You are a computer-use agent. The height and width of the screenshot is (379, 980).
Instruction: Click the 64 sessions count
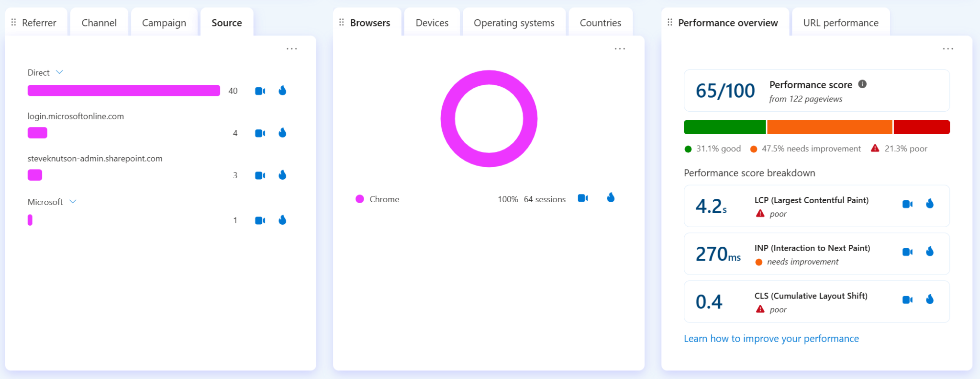[x=545, y=199]
